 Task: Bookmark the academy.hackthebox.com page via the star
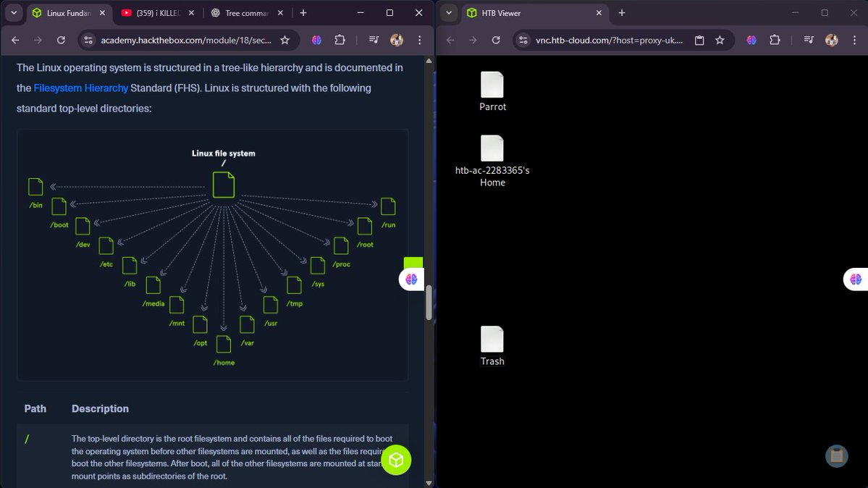coord(285,41)
